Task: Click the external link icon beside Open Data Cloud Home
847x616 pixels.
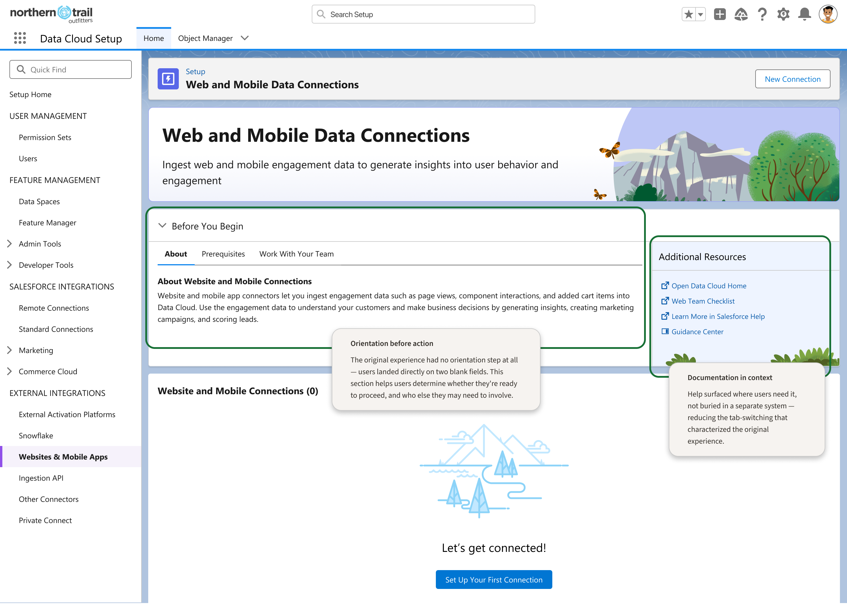Action: tap(665, 286)
